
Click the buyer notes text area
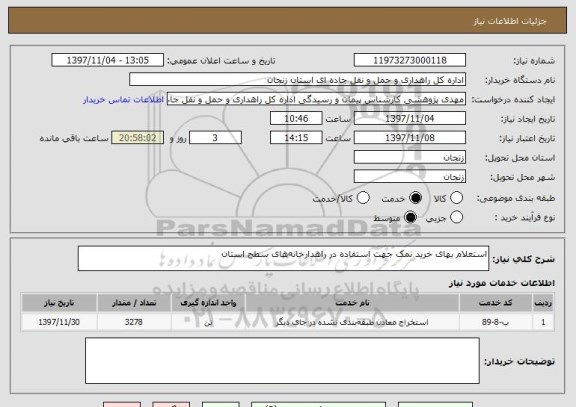tap(282, 361)
